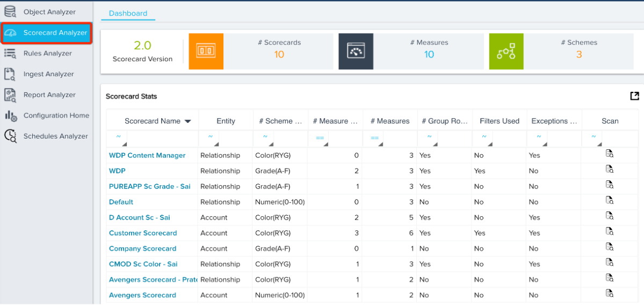Screen dimensions: 644x306
Task: Select Scorecard Analyzer in the sidebar
Action: click(46, 33)
